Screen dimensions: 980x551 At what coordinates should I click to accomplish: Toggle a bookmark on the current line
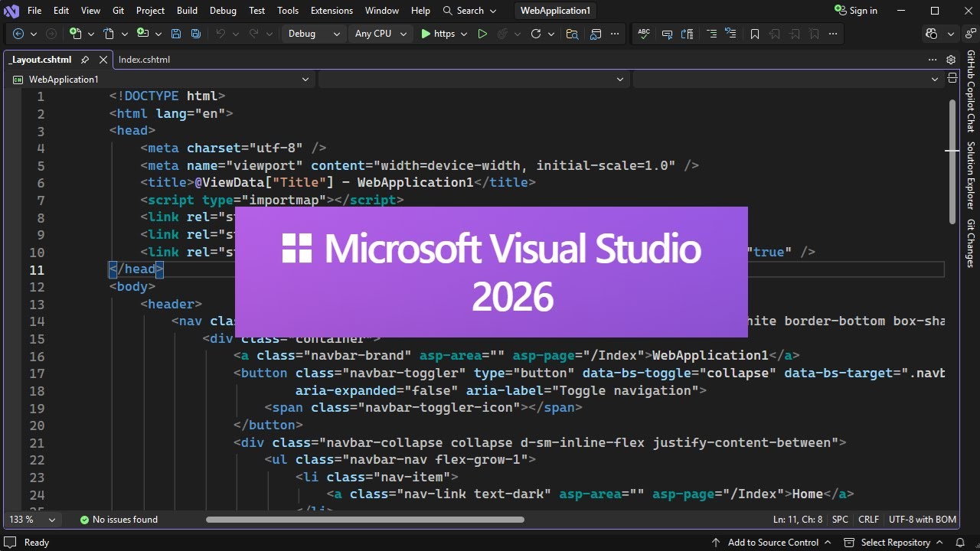point(755,34)
